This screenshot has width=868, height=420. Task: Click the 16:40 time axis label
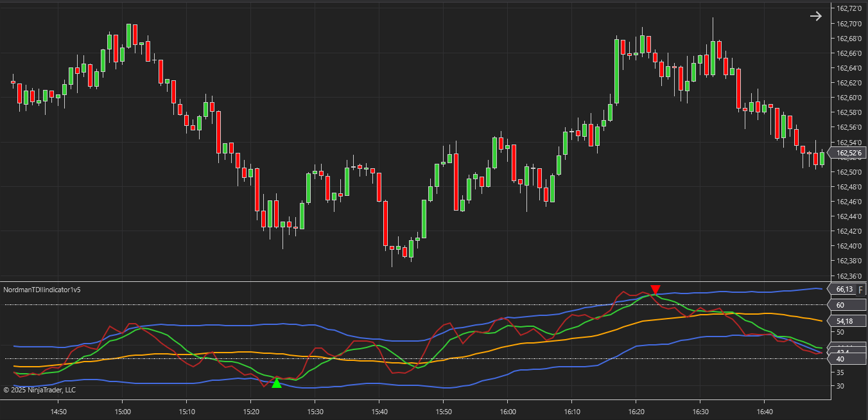765,411
